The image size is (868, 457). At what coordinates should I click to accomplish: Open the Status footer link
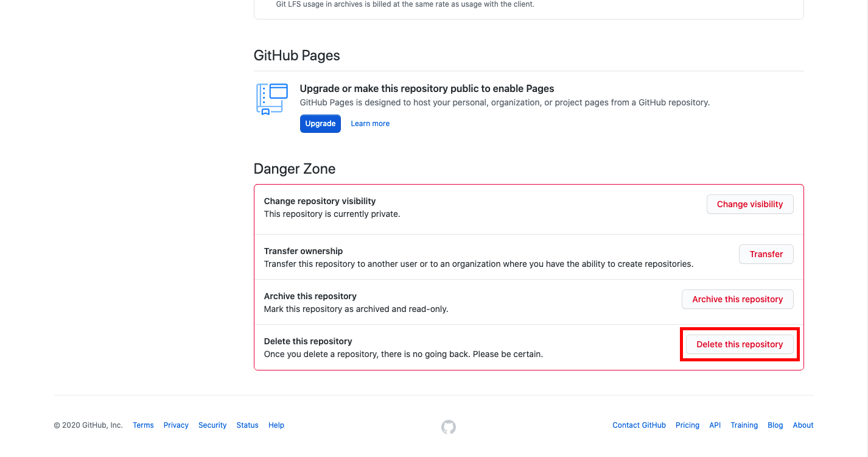(x=247, y=425)
